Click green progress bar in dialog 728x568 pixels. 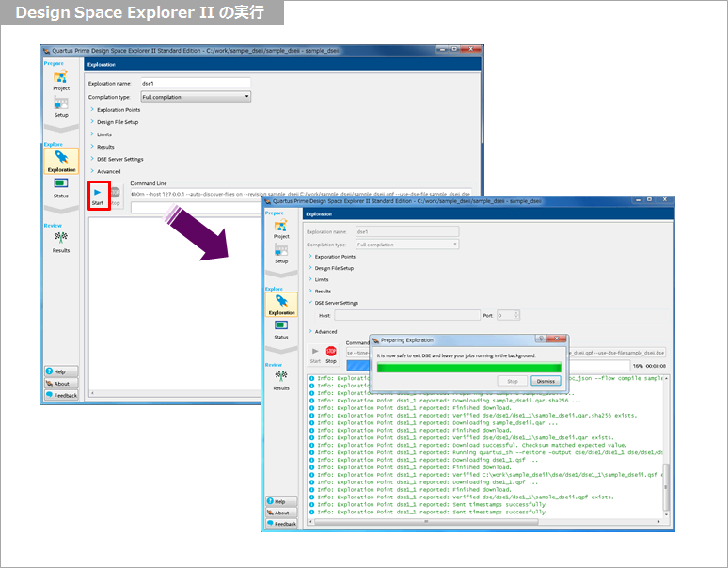click(x=469, y=368)
